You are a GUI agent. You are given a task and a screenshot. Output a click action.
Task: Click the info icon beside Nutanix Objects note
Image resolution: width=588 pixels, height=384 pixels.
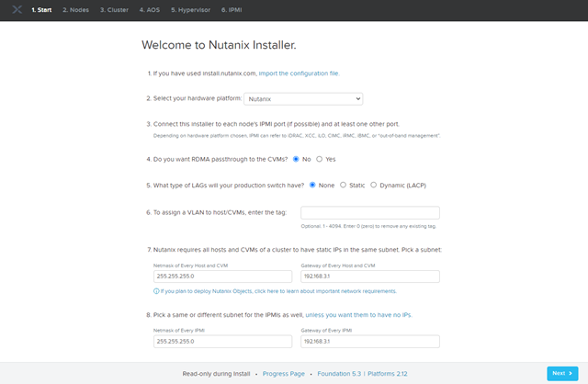pyautogui.click(x=156, y=291)
